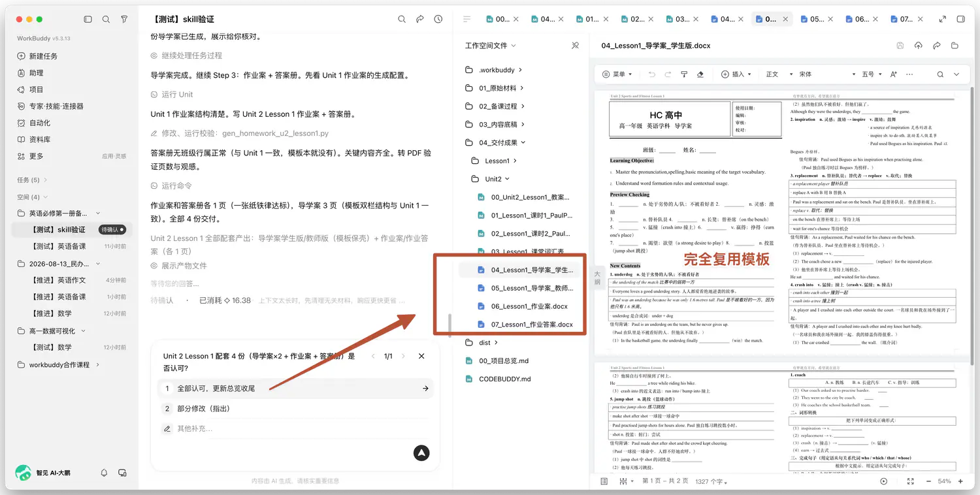
Task: Click the clear formatting eraser
Action: pyautogui.click(x=700, y=74)
